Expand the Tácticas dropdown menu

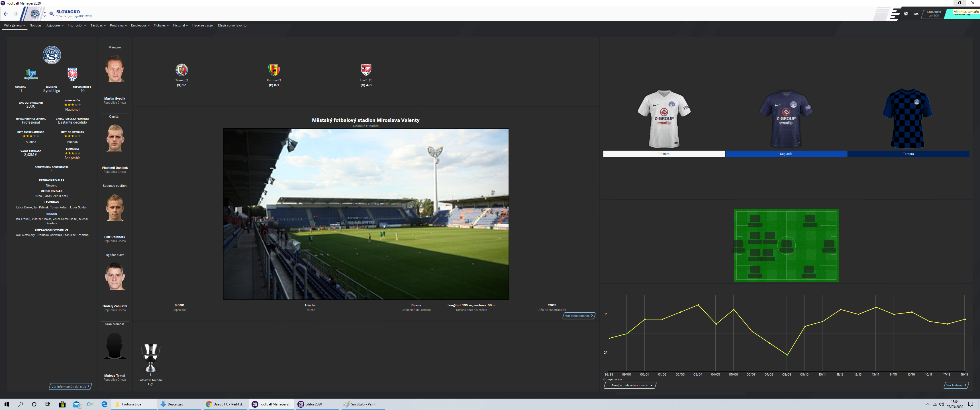pyautogui.click(x=98, y=25)
